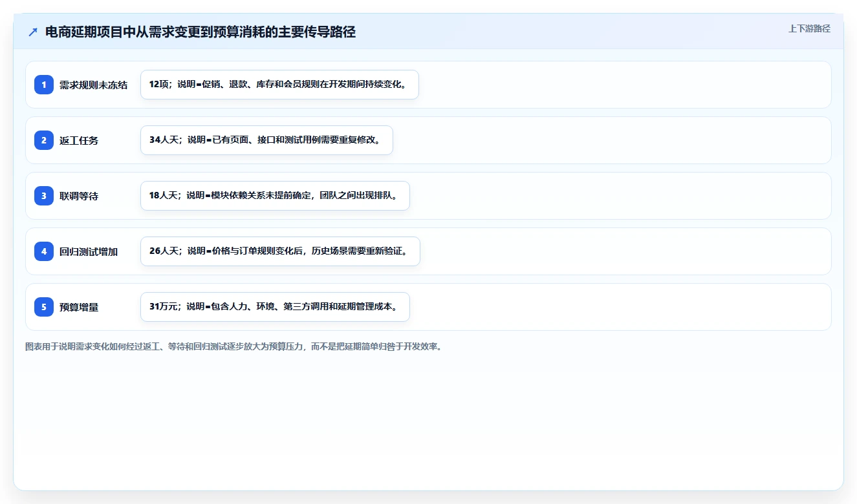Click the step 1 number badge
Screen dimensions: 857x504
coord(44,85)
